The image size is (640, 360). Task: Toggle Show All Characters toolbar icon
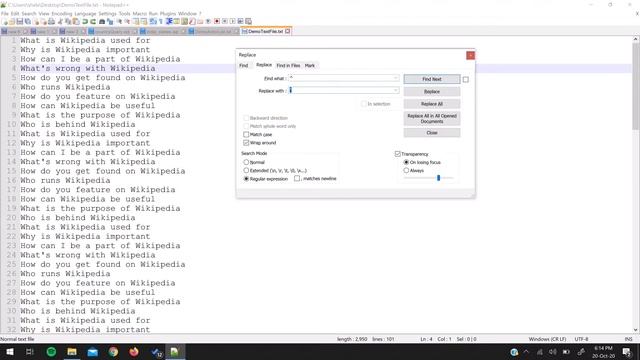(x=161, y=21)
